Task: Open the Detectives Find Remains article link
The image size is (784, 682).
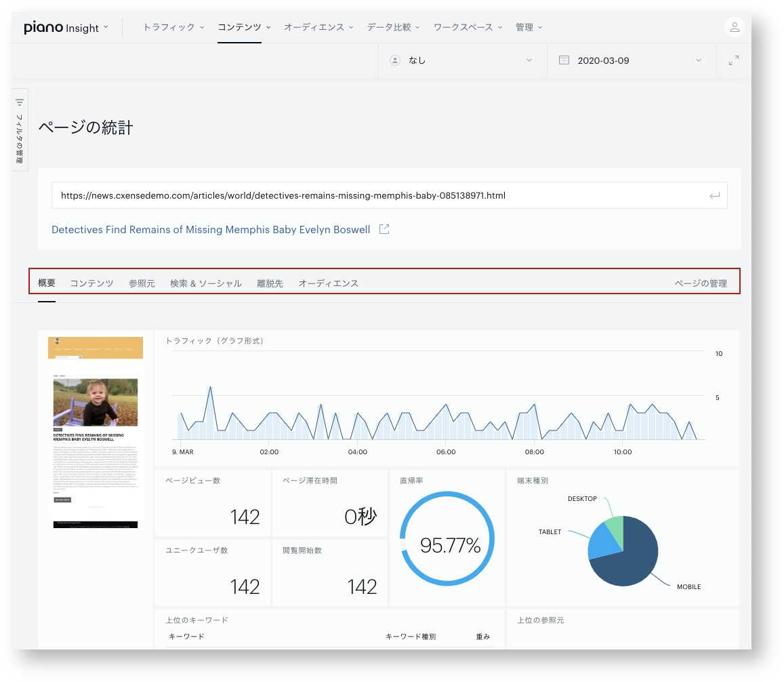Action: click(211, 230)
